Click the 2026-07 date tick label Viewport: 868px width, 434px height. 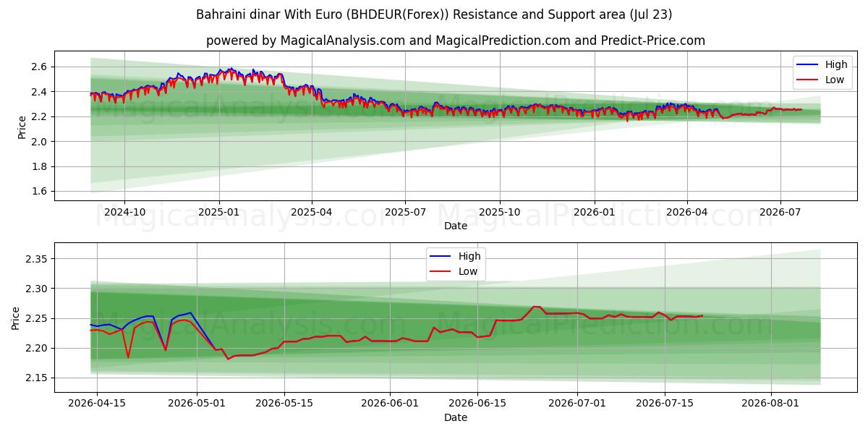pyautogui.click(x=780, y=213)
